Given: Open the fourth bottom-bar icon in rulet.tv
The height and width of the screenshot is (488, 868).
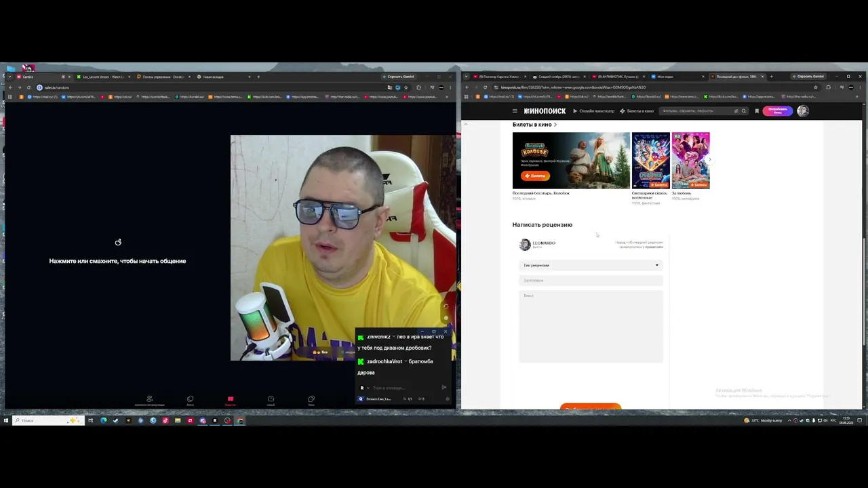Looking at the screenshot, I should tap(271, 399).
